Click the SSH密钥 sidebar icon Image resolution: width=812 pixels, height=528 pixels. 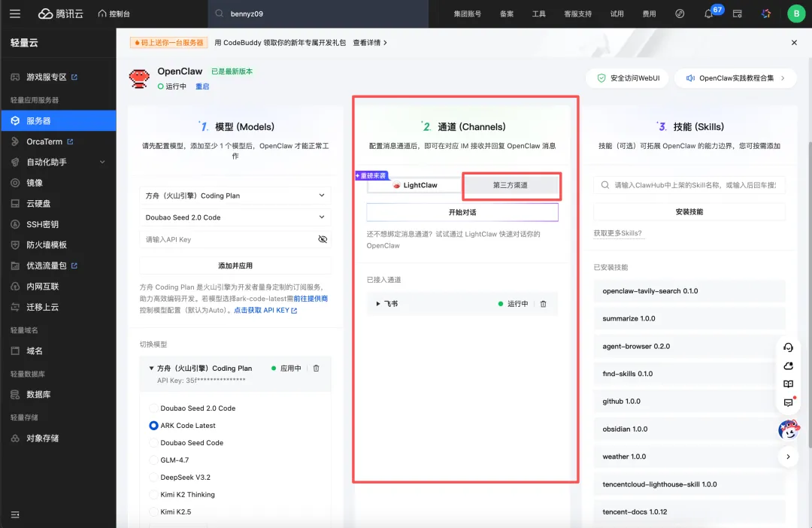point(16,224)
